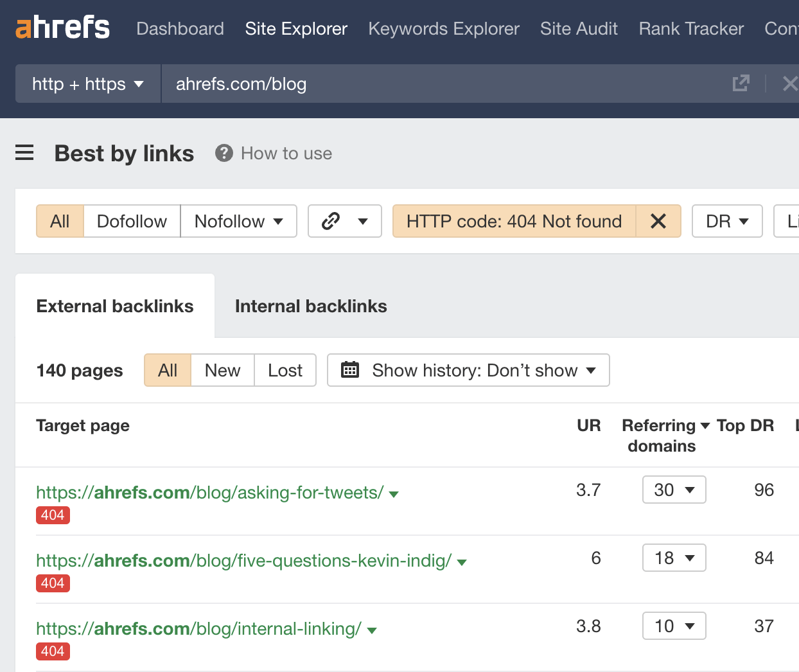Expand referring domains dropdown showing 30

coord(674,490)
